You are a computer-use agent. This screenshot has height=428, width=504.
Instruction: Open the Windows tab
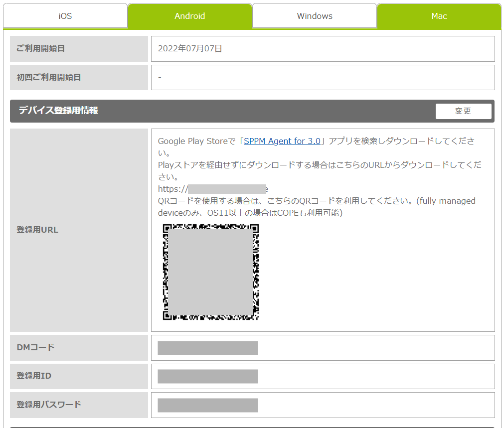[x=315, y=16]
